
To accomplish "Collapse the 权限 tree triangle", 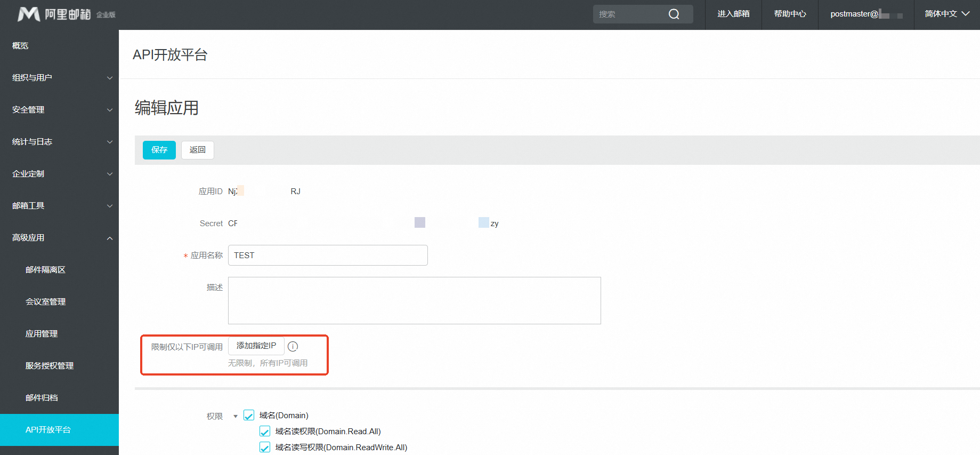I will [x=235, y=416].
